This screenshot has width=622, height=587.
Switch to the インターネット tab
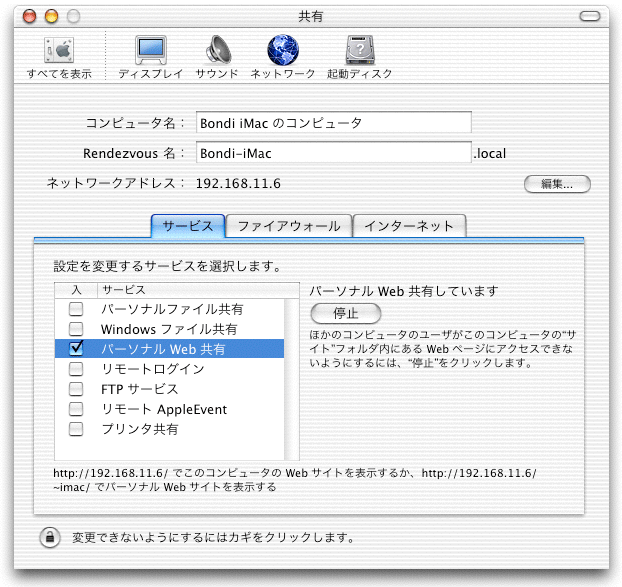(x=410, y=226)
